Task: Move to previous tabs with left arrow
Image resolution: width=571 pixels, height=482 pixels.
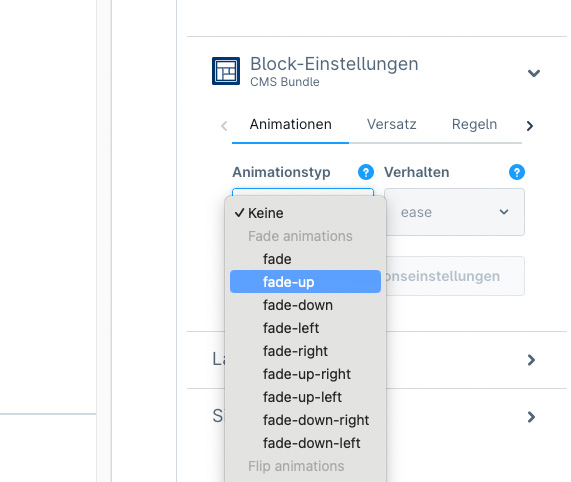Action: click(x=224, y=126)
